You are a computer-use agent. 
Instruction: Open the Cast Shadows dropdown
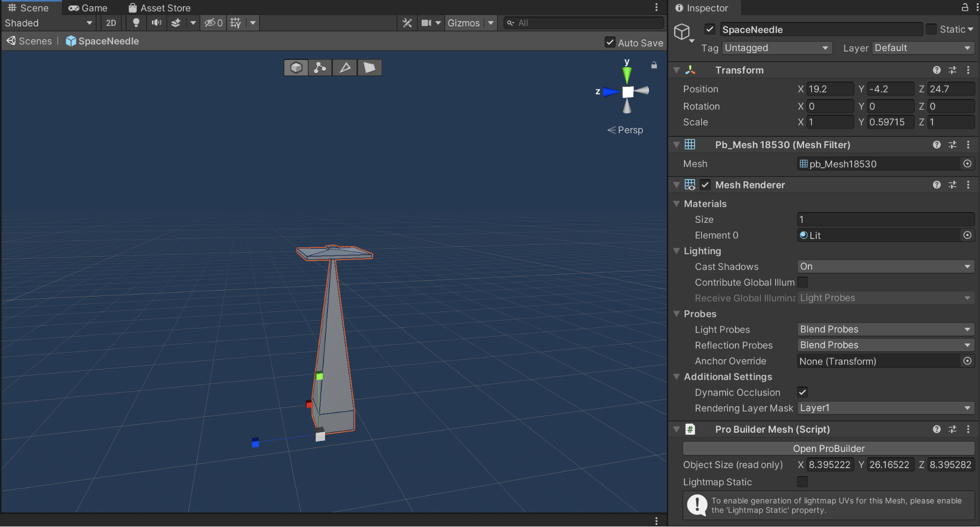pos(885,266)
